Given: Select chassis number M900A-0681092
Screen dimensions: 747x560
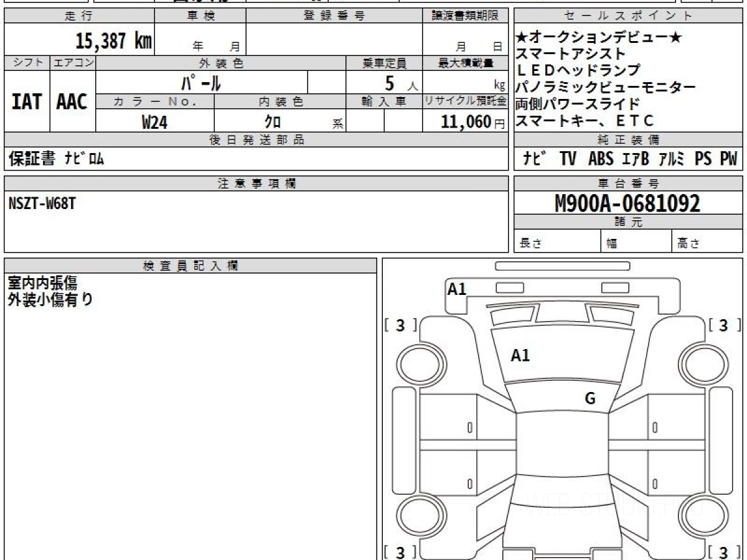Looking at the screenshot, I should [627, 203].
